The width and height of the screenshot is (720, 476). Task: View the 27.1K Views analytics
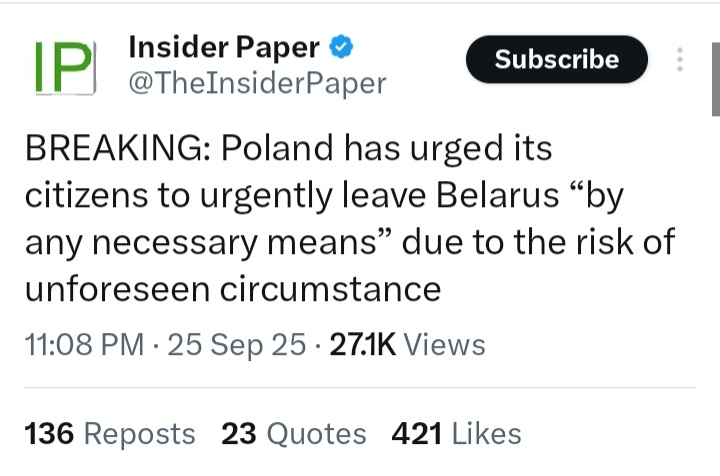click(406, 345)
